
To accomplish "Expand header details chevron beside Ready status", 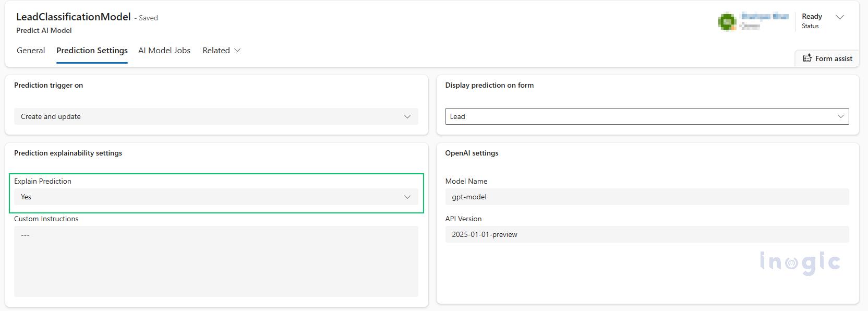I will (840, 17).
